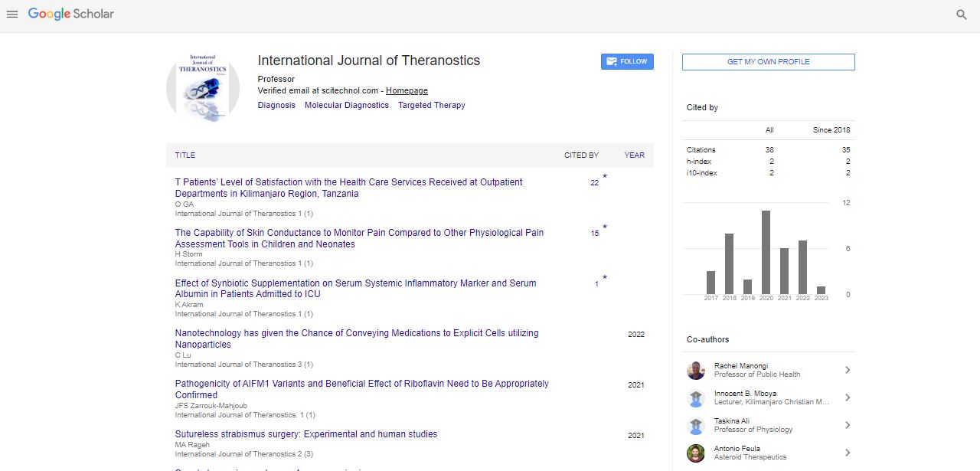This screenshot has height=471, width=980.
Task: Expand chevron beside Rachel Manongi
Action: point(848,370)
